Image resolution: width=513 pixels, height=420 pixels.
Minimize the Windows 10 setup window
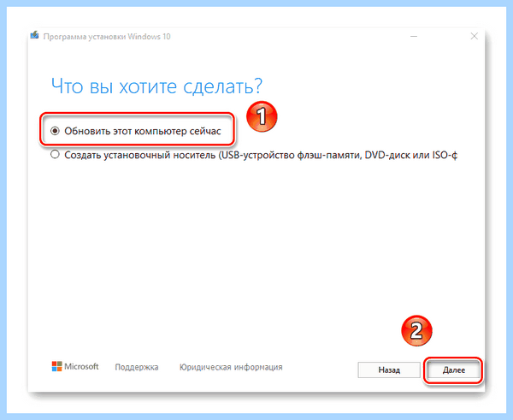click(414, 36)
